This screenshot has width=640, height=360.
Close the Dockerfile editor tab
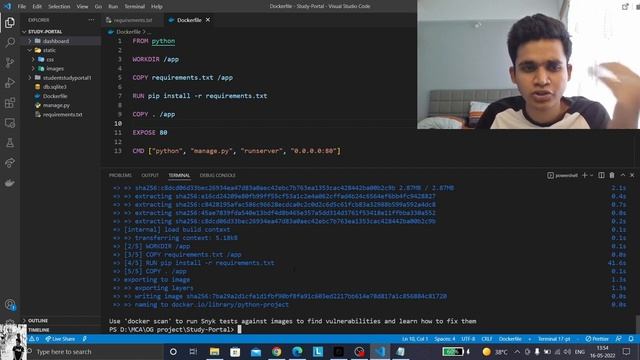pyautogui.click(x=208, y=20)
